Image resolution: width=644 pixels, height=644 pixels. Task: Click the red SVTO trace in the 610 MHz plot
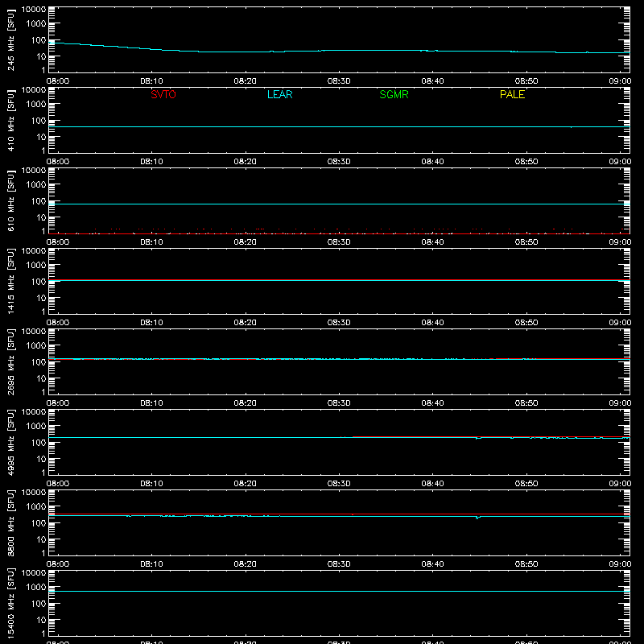pyautogui.click(x=339, y=233)
